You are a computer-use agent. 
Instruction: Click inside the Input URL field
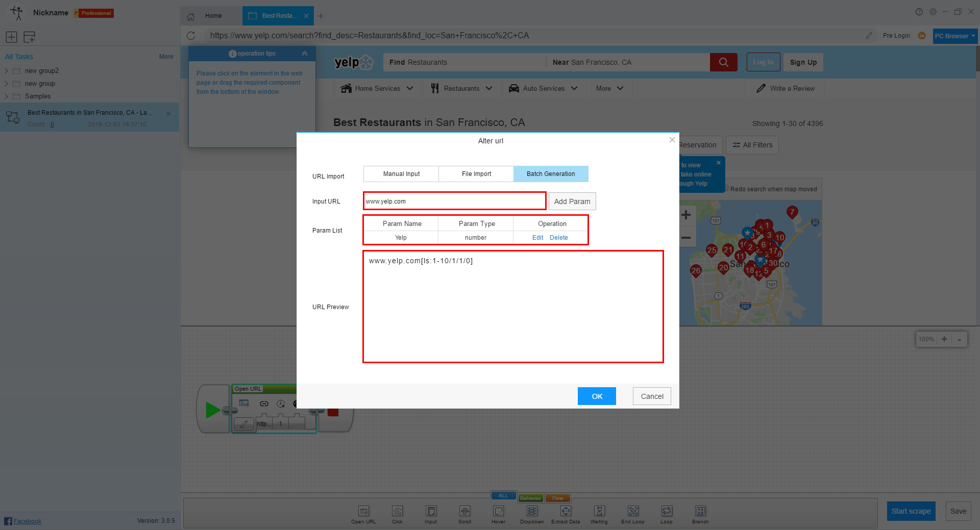point(454,201)
